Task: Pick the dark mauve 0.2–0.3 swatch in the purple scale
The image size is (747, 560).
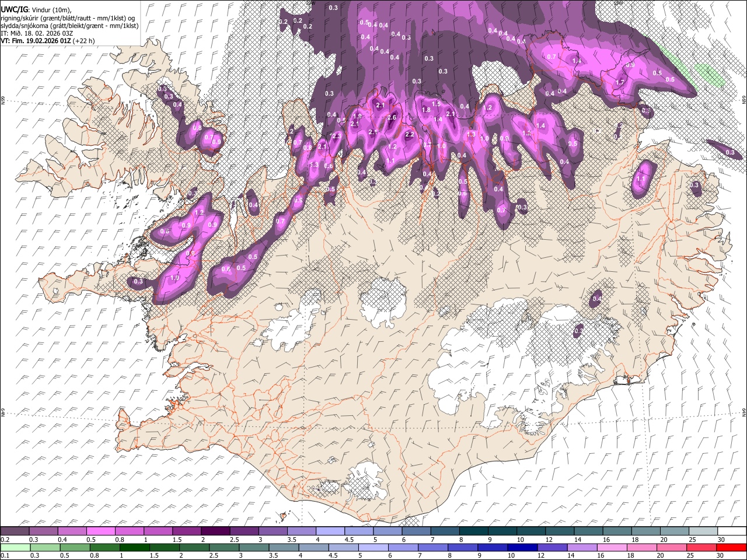Action: (x=15, y=531)
